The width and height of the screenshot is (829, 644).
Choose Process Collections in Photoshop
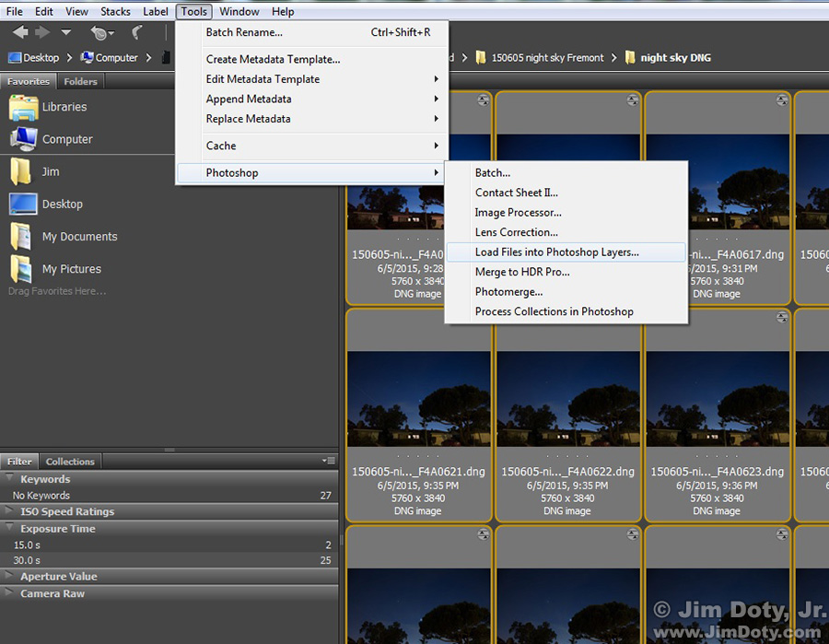pyautogui.click(x=566, y=311)
